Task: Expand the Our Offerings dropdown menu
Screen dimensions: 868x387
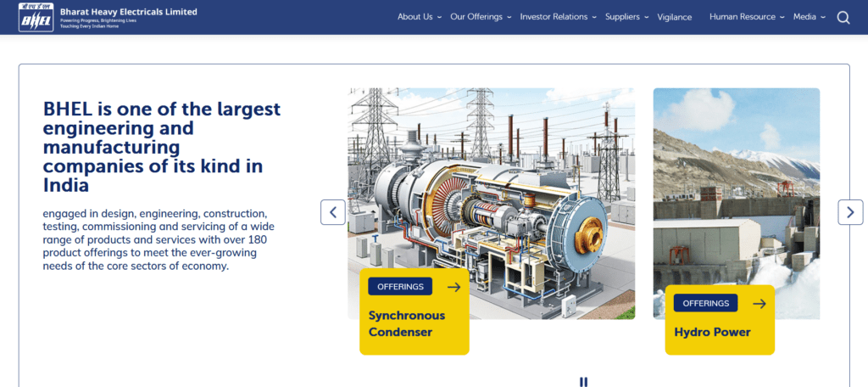Action: pos(480,17)
